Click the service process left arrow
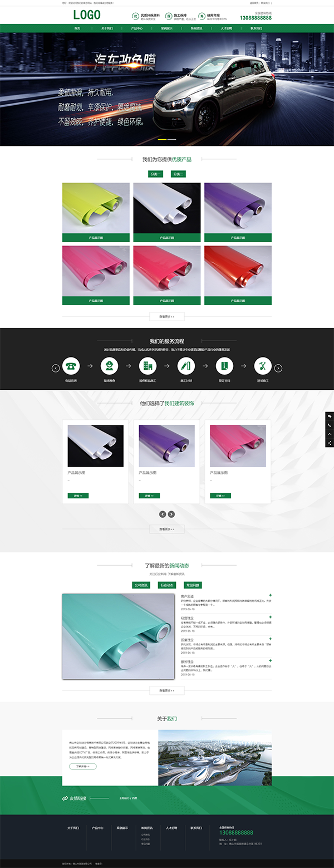The height and width of the screenshot is (868, 334). click(56, 368)
